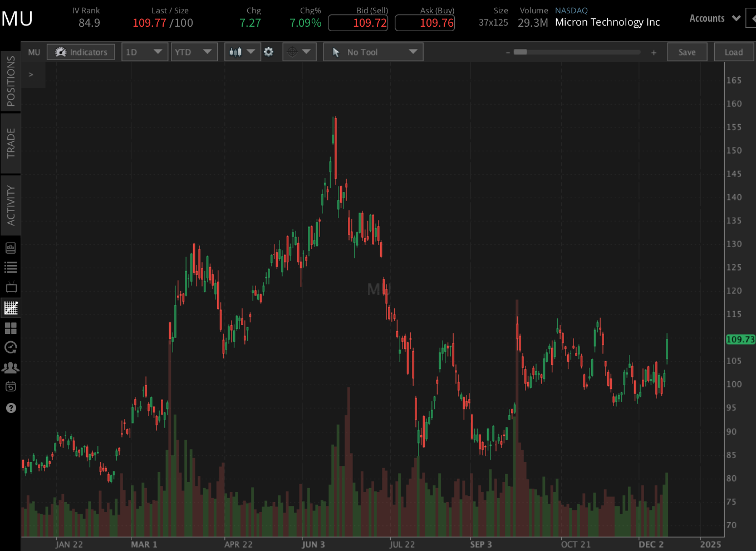756x551 pixels.
Task: Expand the 1D timeframe dropdown
Action: tap(145, 51)
